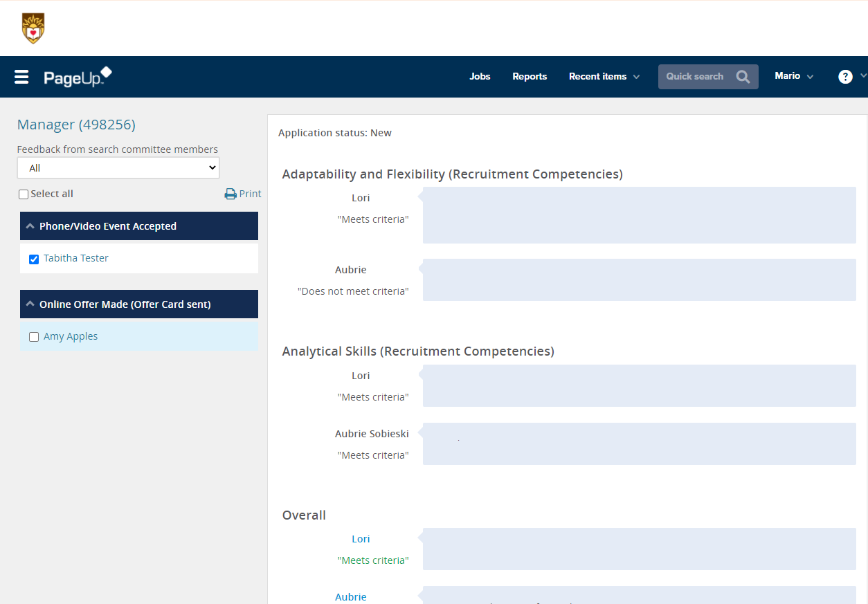868x604 pixels.
Task: Uncheck the Tabitha Tester checkbox
Action: pyautogui.click(x=34, y=259)
